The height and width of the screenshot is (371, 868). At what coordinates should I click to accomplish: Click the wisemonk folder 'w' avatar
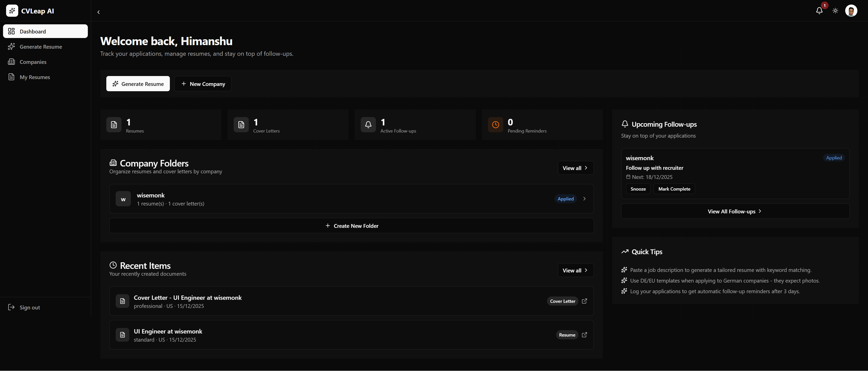[x=123, y=199]
